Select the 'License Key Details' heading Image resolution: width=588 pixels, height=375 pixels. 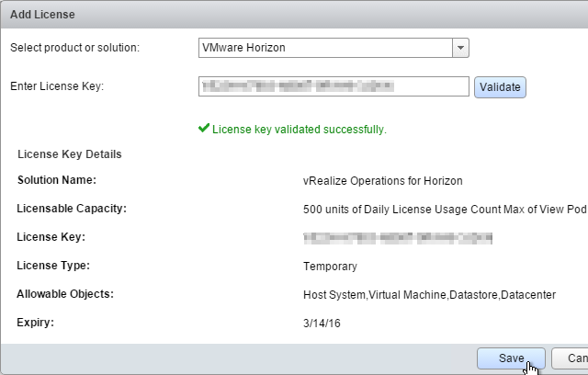[x=70, y=154]
